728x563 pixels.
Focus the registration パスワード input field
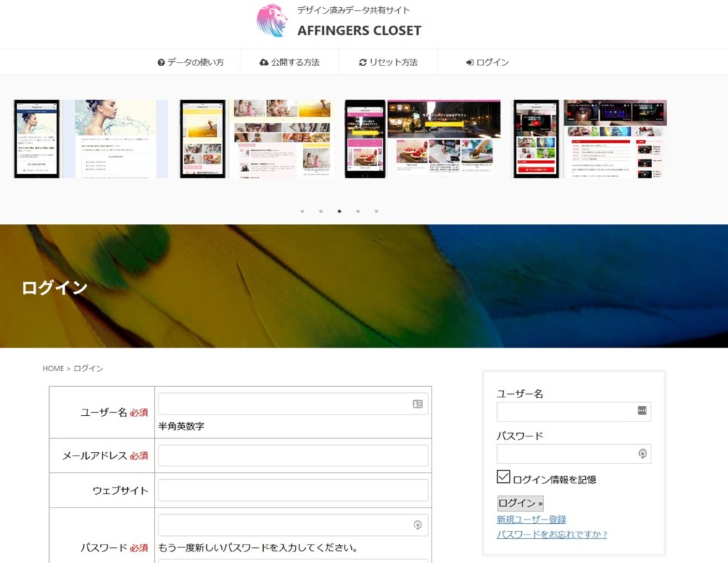(x=293, y=525)
